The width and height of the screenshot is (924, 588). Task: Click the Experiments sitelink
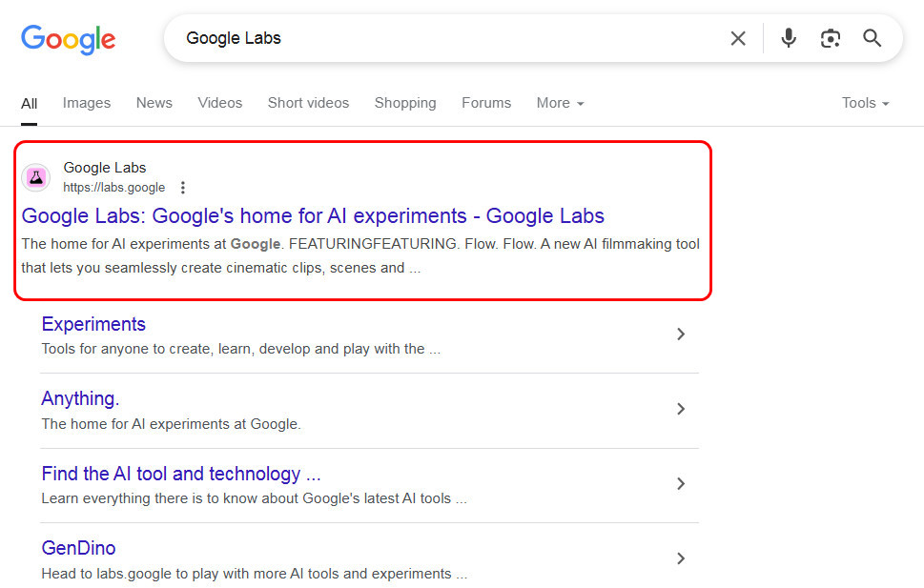point(92,324)
